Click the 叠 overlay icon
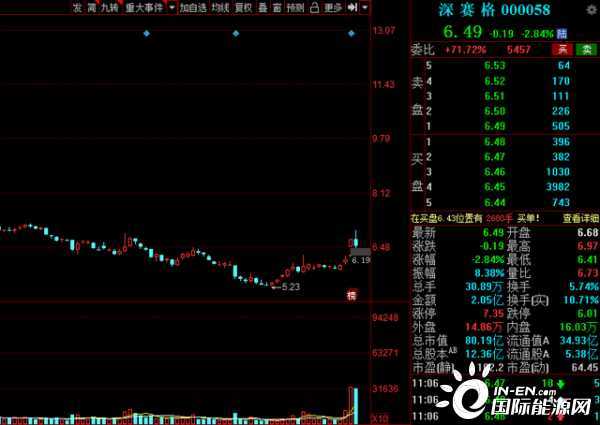600x425 pixels. tap(263, 7)
